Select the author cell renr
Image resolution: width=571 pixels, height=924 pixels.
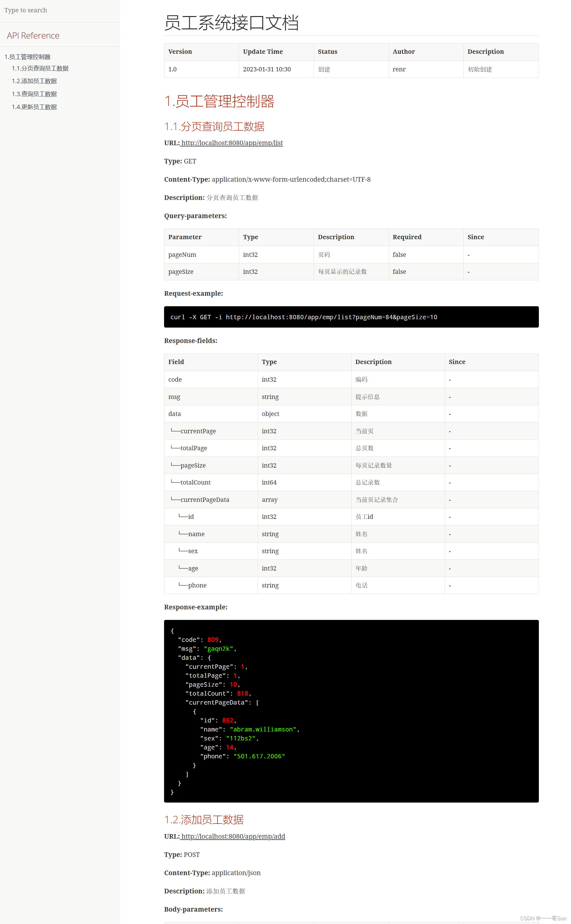(x=426, y=70)
